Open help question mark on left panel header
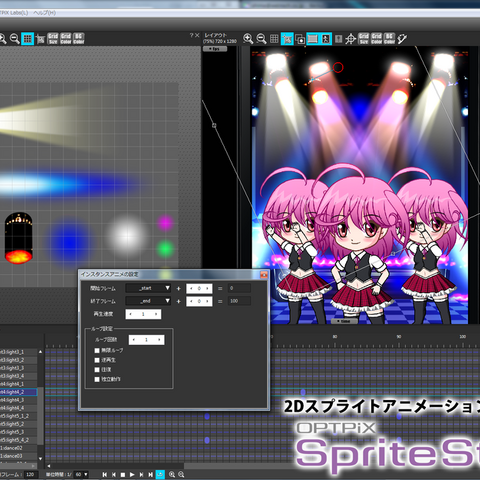 pos(191,35)
